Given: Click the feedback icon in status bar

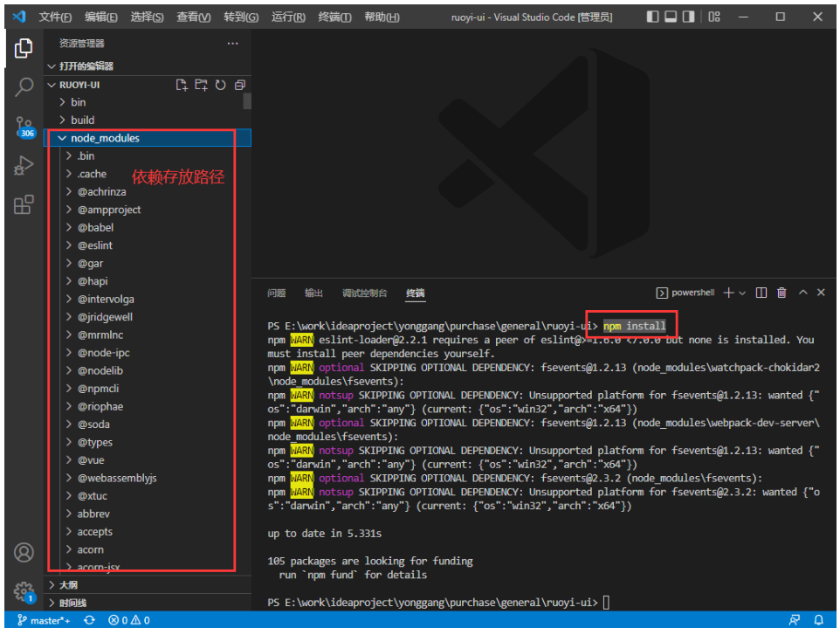Looking at the screenshot, I should 795,620.
